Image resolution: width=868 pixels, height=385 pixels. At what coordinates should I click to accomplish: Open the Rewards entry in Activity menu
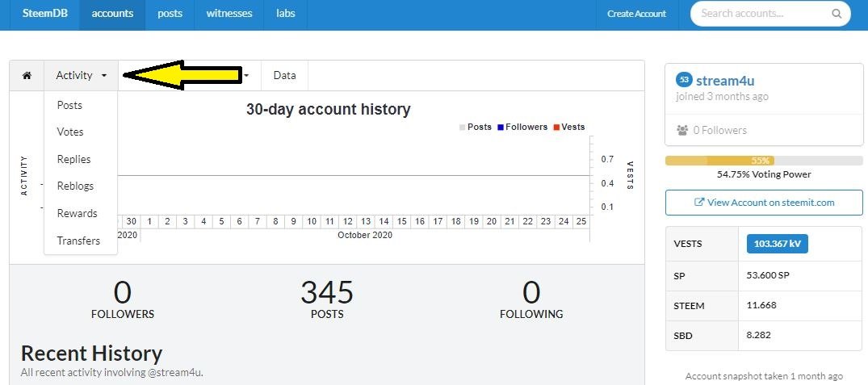pos(77,213)
